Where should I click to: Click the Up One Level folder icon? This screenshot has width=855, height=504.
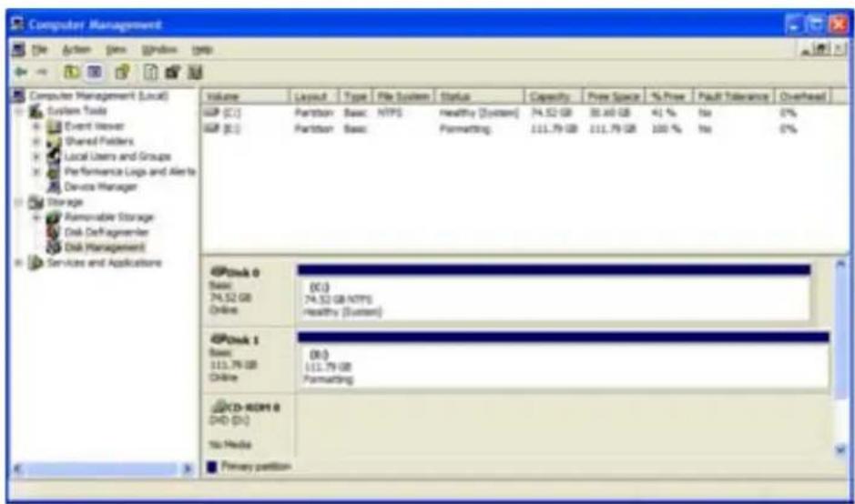71,72
